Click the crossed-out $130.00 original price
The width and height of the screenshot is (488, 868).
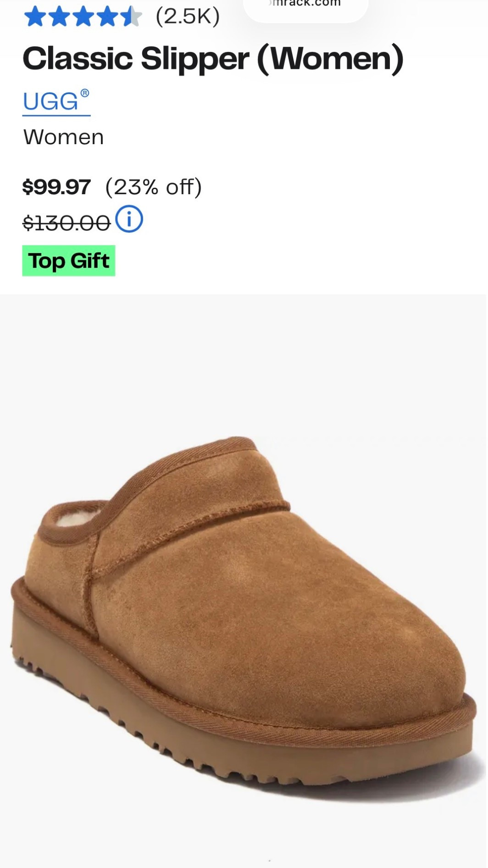67,224
